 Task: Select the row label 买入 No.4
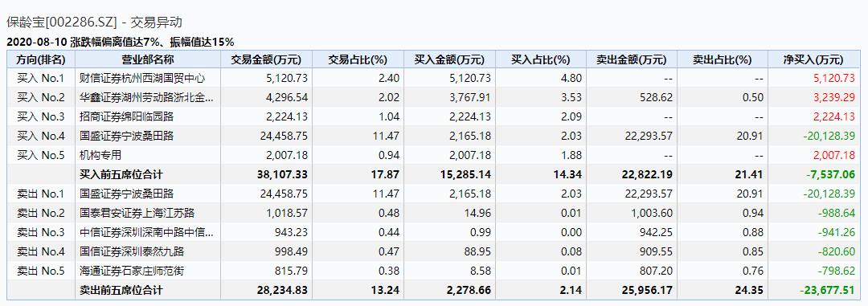click(x=41, y=136)
